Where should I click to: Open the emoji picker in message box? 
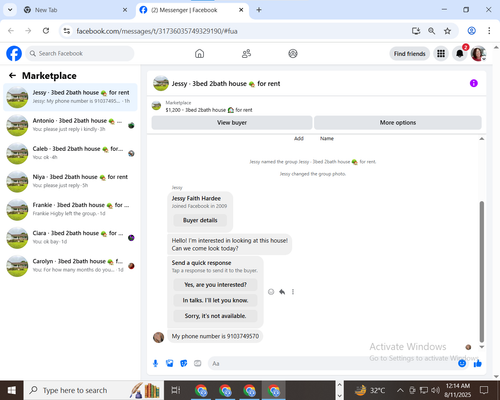pyautogui.click(x=462, y=363)
